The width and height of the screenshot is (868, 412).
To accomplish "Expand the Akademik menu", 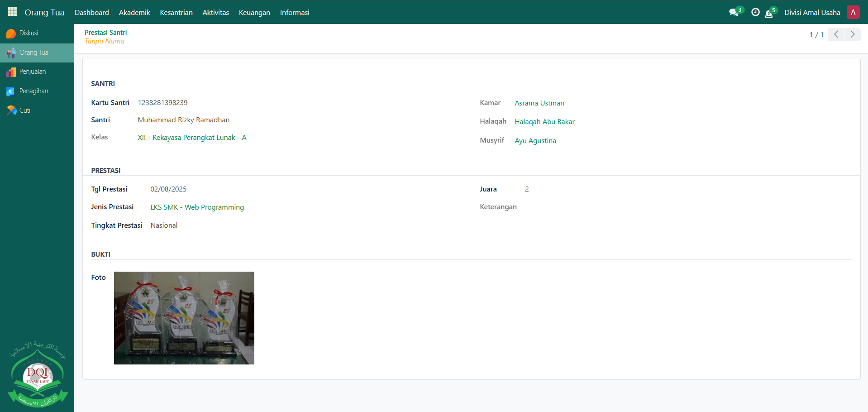I will click(134, 13).
